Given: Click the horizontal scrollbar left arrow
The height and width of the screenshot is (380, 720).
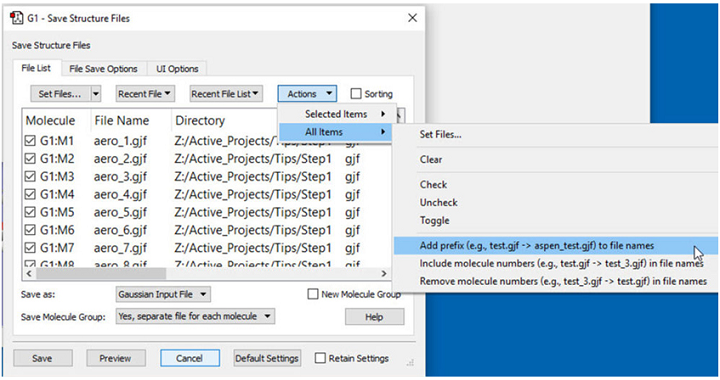Looking at the screenshot, I should 29,274.
